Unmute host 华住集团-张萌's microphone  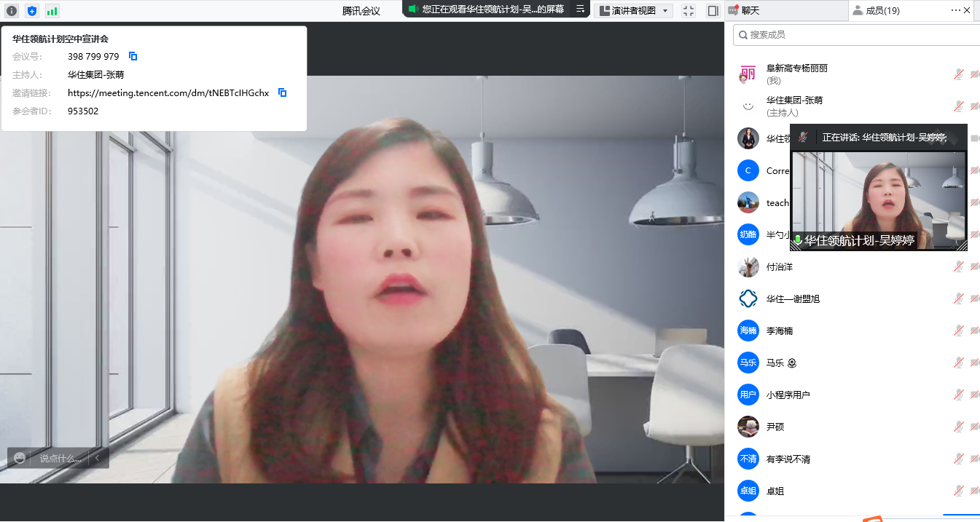point(958,105)
